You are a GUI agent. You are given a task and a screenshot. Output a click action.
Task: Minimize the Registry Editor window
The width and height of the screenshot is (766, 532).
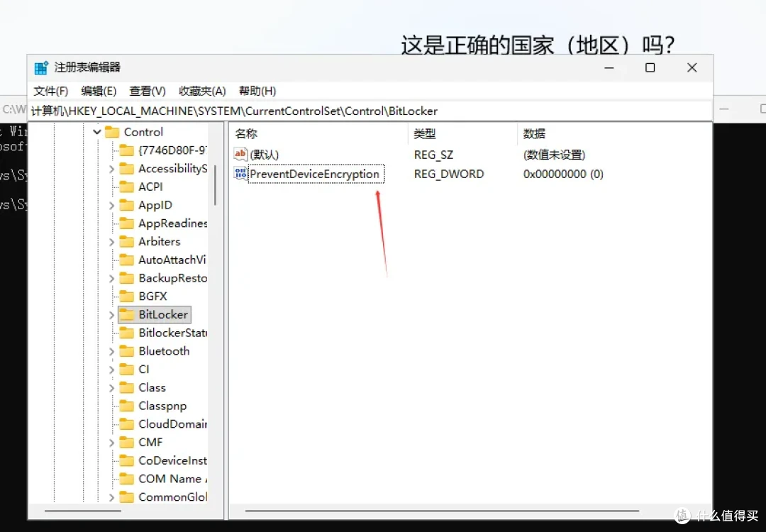click(x=609, y=68)
